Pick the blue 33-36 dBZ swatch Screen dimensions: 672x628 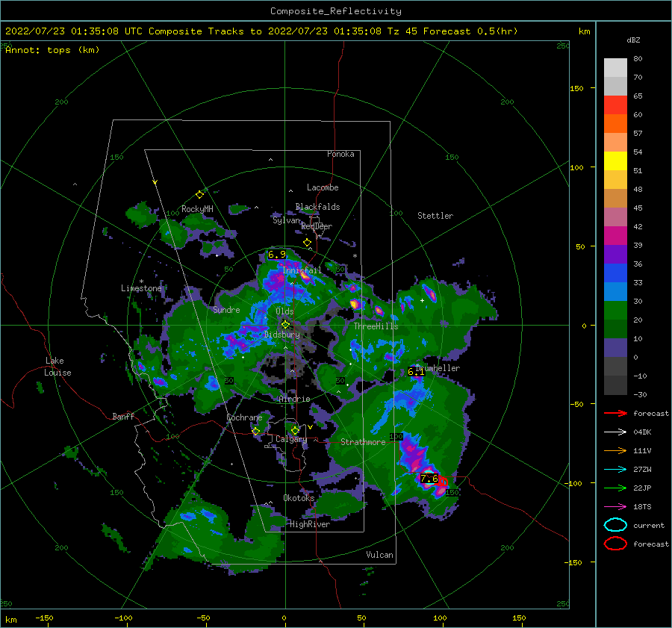615,273
